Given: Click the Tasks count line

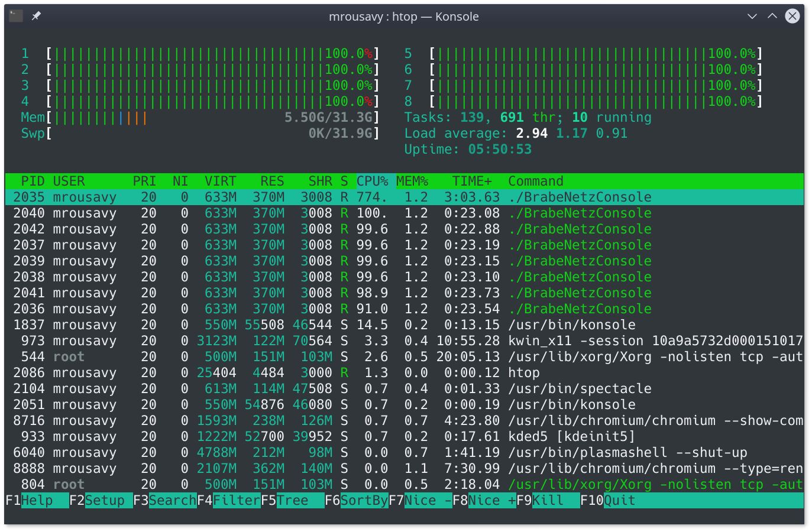Looking at the screenshot, I should (528, 118).
